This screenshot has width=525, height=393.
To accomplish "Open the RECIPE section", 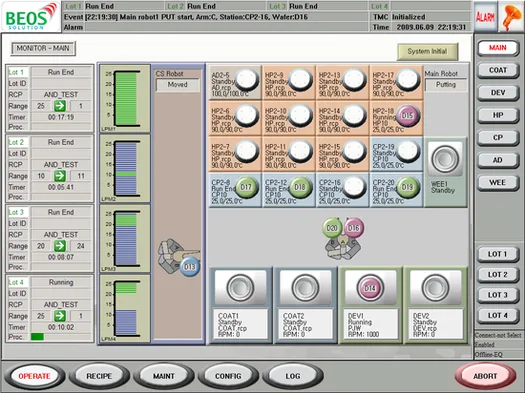I will tap(99, 376).
